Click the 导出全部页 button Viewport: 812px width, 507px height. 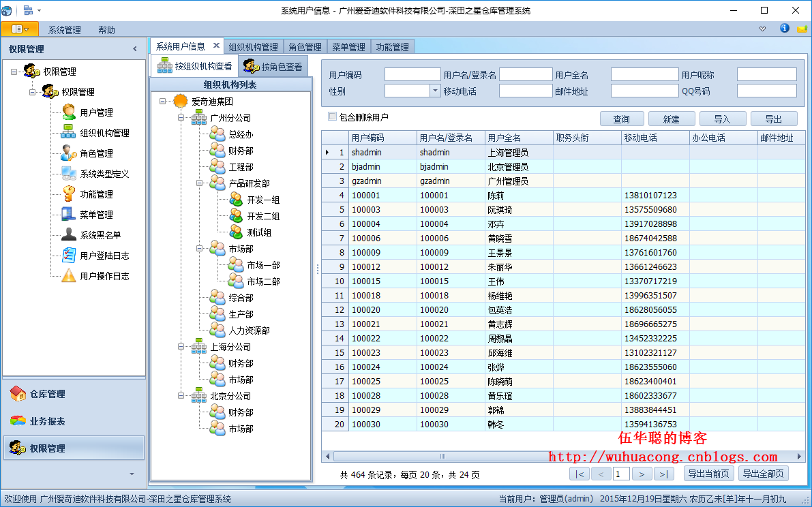[764, 474]
